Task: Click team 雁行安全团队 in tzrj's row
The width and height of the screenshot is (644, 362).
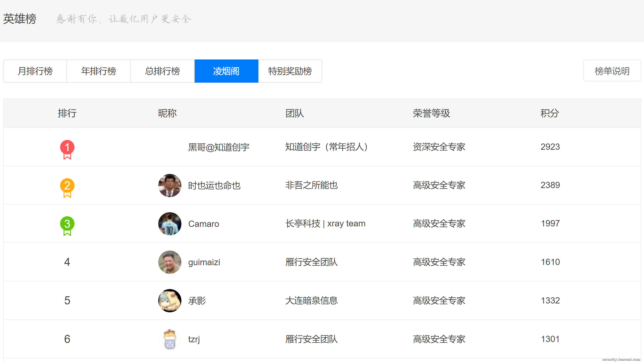Action: coord(312,339)
